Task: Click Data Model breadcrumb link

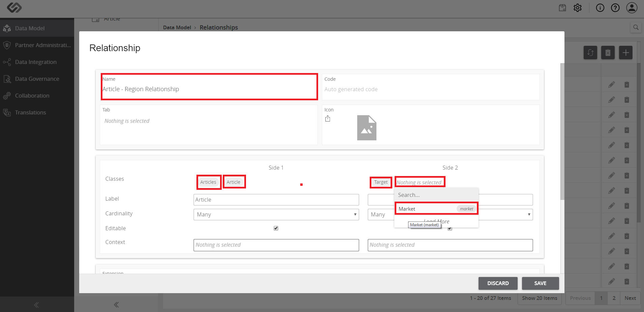Action: 177,28
